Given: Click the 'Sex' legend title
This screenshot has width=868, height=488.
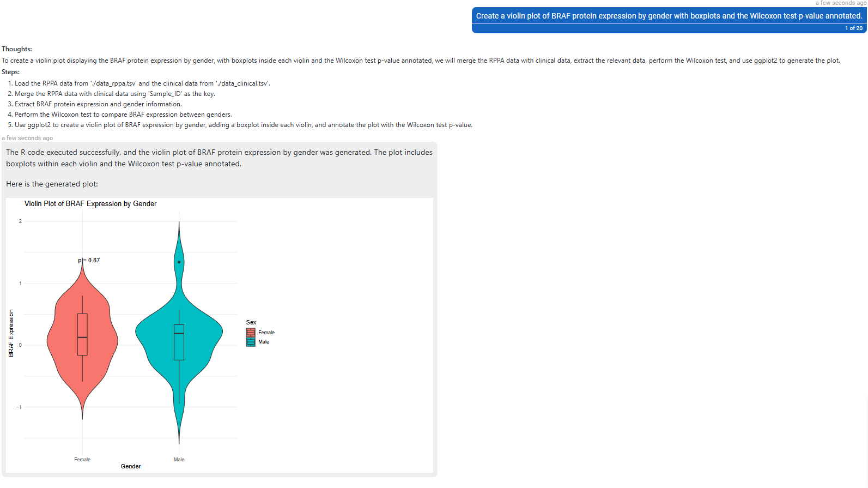Looking at the screenshot, I should [x=251, y=323].
